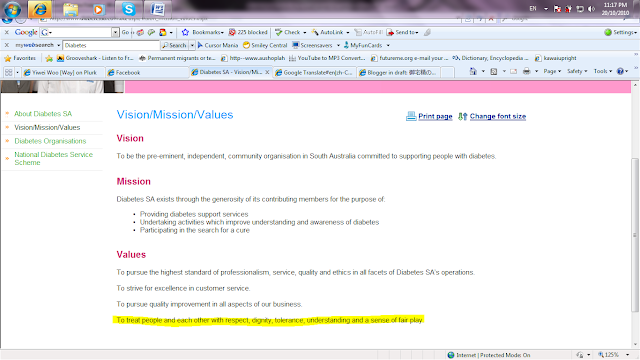Open mywebsearch logo dropdown
The width and height of the screenshot is (640, 360).
pyautogui.click(x=58, y=45)
